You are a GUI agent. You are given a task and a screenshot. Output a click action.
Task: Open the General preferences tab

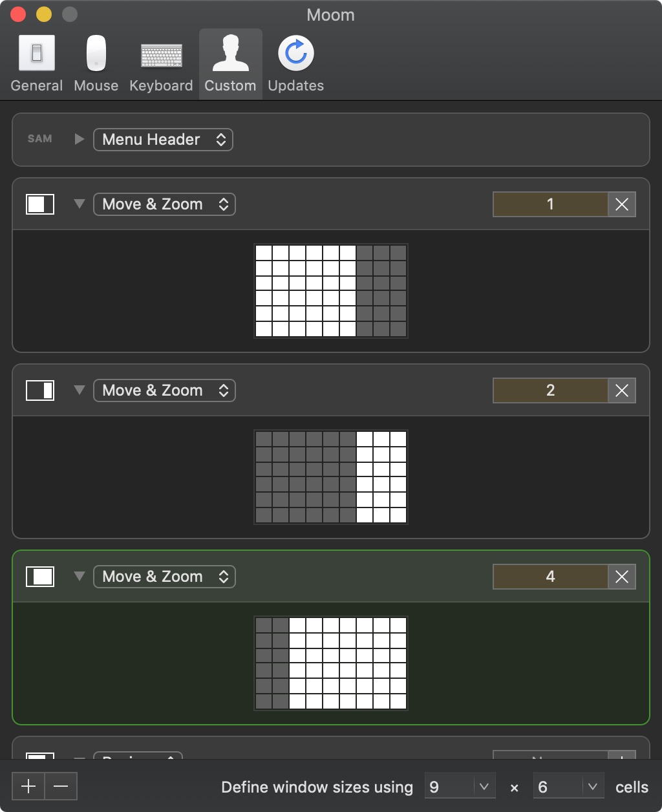[x=37, y=64]
